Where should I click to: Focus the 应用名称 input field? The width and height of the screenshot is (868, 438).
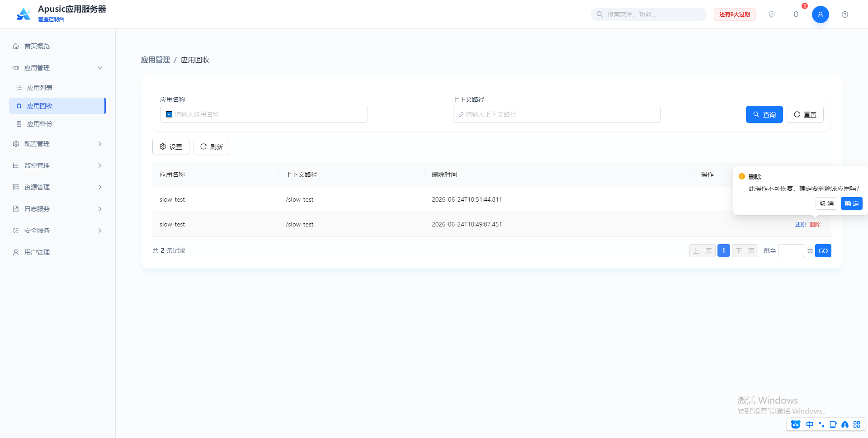264,114
